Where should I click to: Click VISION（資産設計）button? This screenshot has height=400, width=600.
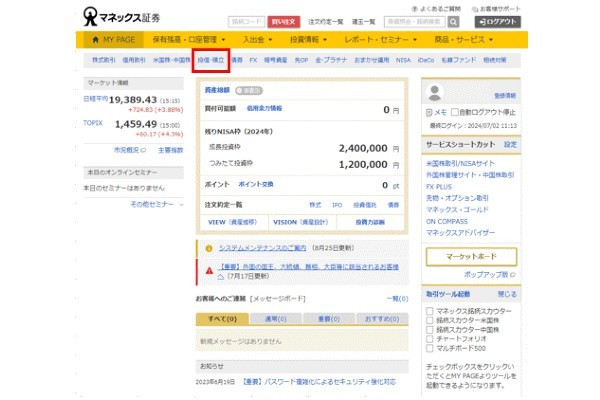[x=302, y=222]
